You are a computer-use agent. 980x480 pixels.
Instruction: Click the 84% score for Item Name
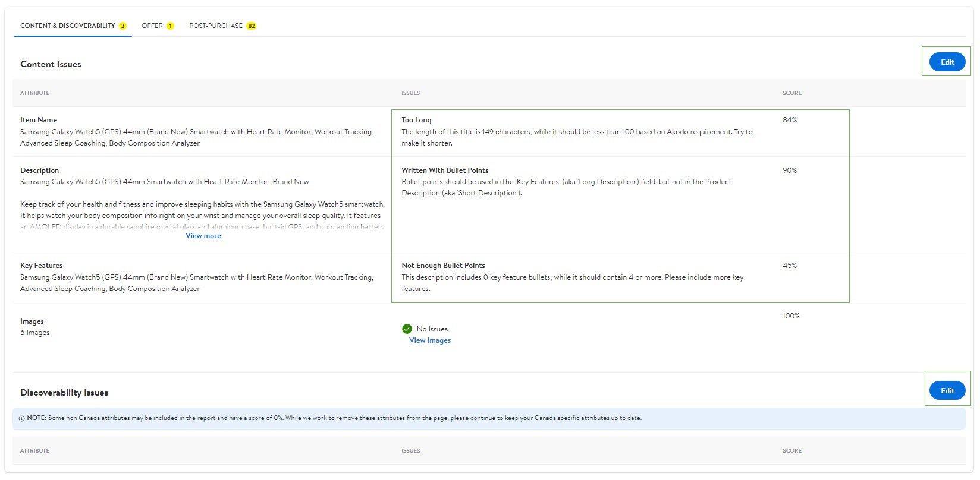point(790,120)
